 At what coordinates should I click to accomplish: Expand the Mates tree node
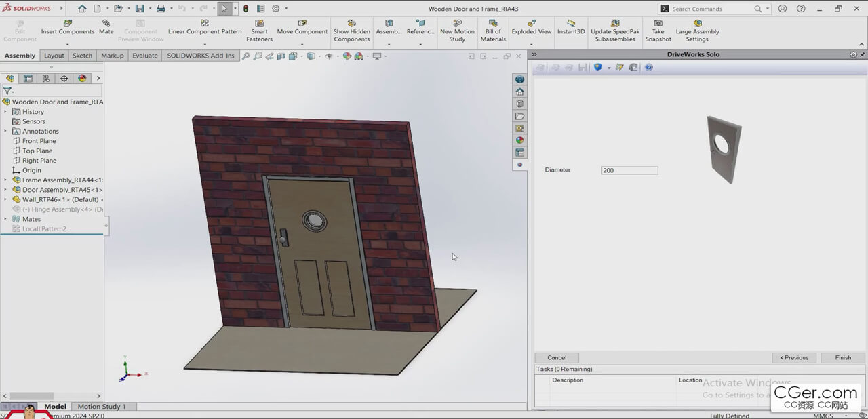tap(5, 219)
